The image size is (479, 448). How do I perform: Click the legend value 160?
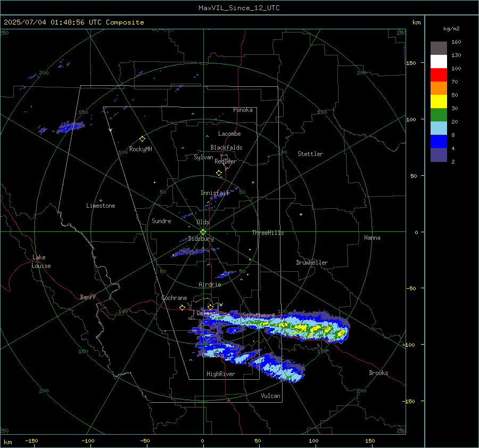[x=456, y=42]
